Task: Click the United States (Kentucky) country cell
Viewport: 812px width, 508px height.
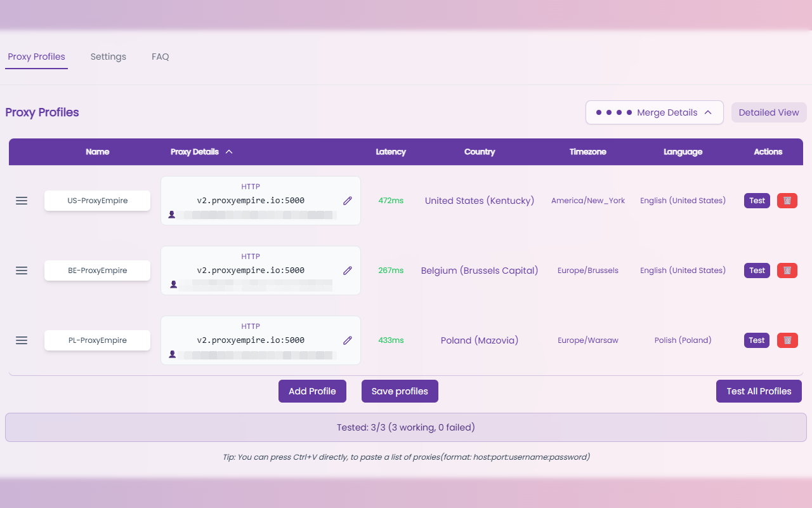Action: tap(480, 201)
